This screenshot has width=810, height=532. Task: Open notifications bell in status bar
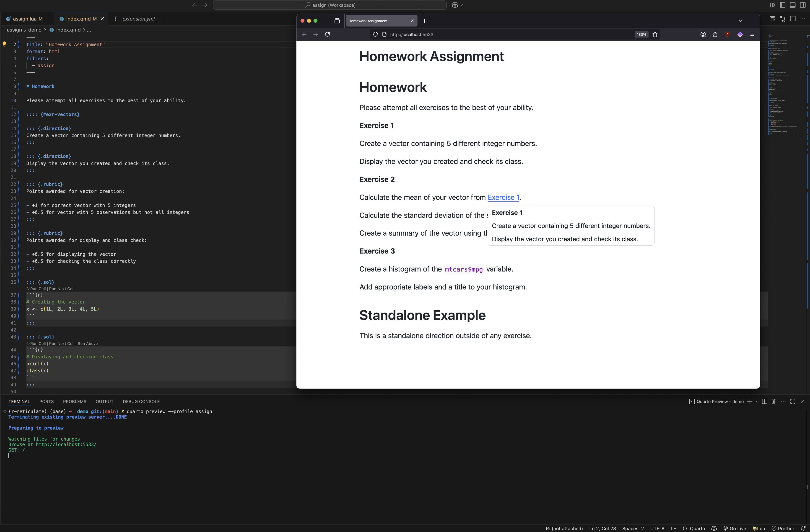pos(804,529)
